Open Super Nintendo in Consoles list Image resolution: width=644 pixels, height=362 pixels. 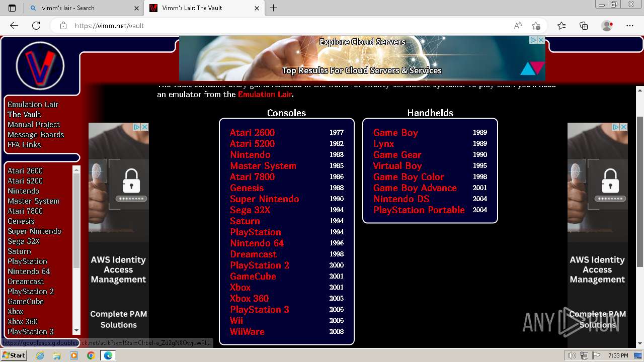[x=265, y=199]
